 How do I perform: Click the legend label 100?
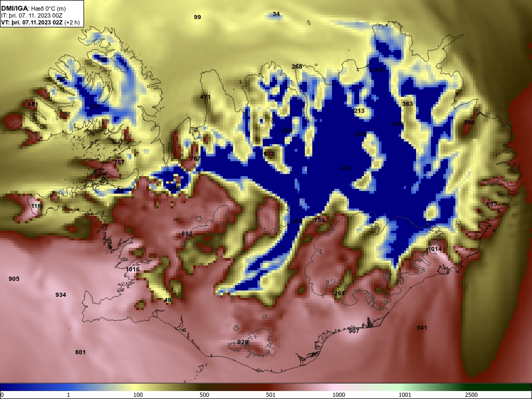(138, 395)
